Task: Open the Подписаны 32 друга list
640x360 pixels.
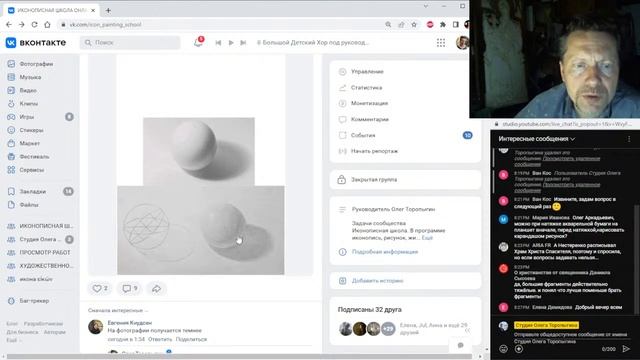Action: coord(370,309)
